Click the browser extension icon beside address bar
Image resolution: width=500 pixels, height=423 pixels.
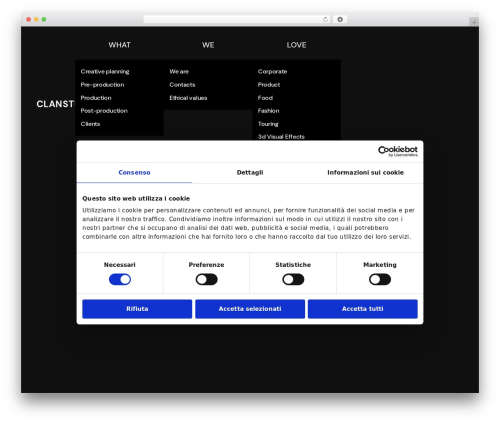(x=340, y=19)
